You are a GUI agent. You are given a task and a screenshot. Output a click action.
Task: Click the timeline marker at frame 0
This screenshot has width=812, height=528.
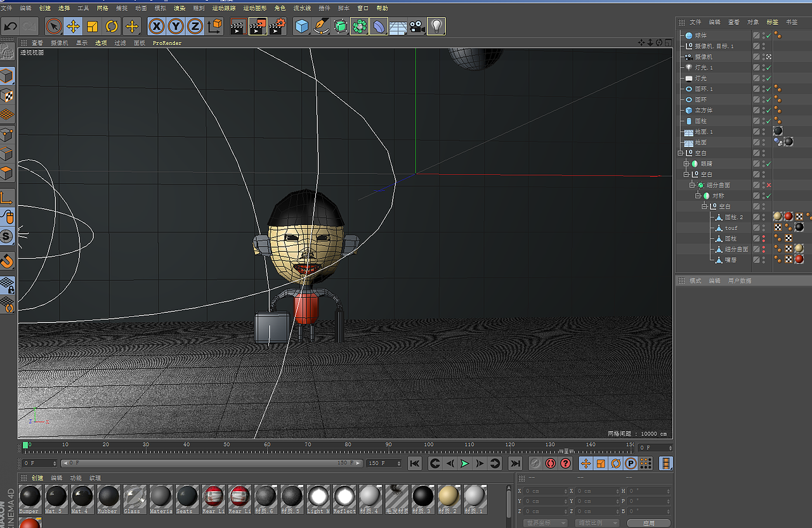pos(25,446)
